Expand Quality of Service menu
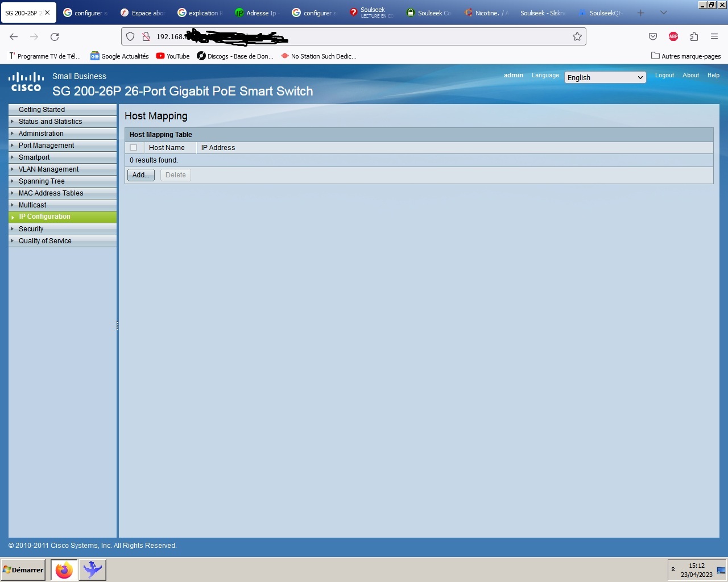The image size is (728, 582). 63,241
